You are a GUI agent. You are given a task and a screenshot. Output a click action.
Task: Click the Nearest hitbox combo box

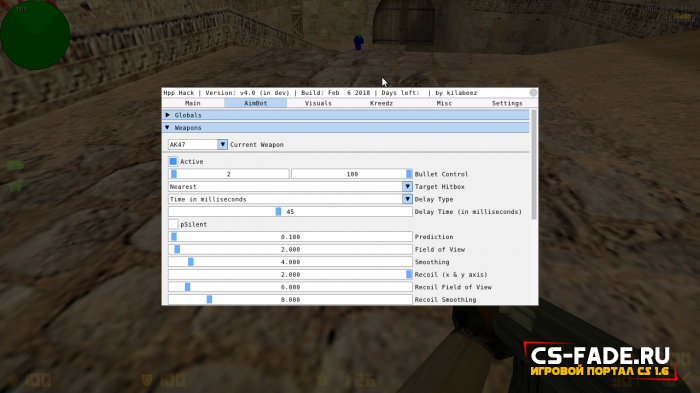290,187
